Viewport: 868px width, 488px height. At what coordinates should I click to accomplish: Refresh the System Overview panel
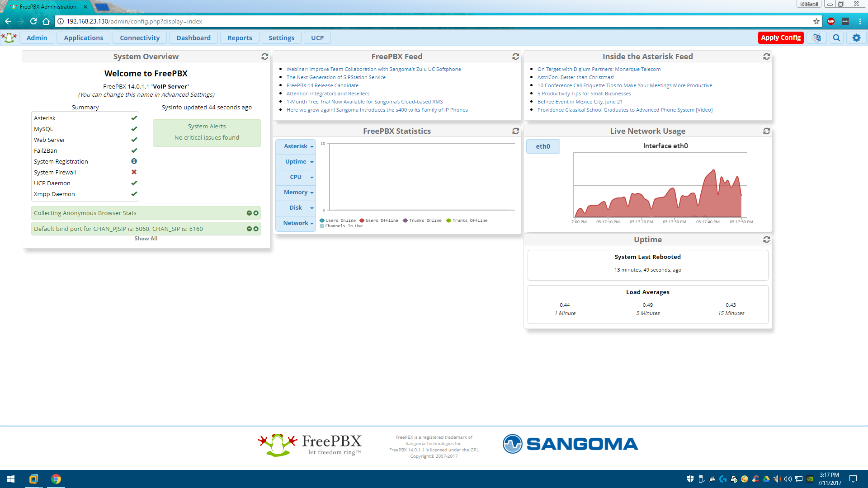pyautogui.click(x=265, y=56)
